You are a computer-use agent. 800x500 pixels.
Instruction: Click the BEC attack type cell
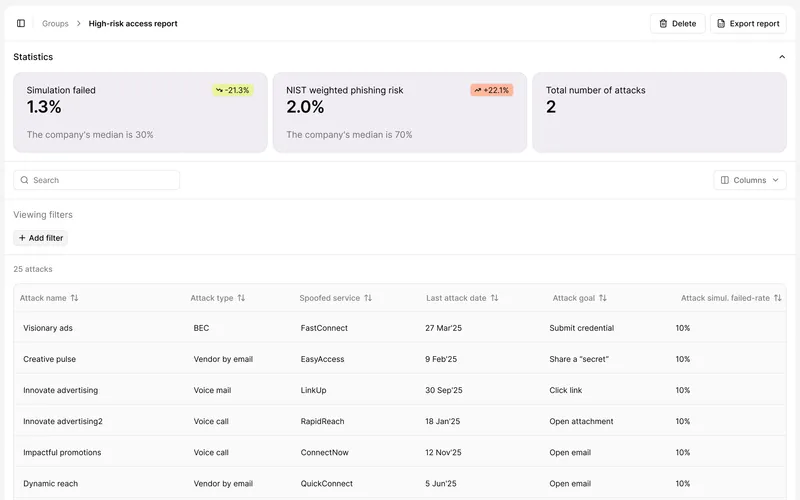point(202,328)
